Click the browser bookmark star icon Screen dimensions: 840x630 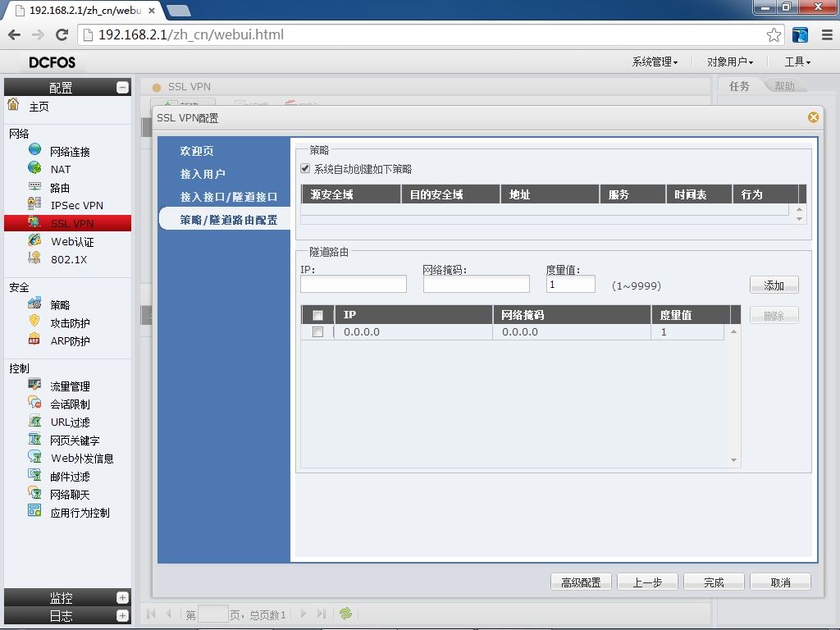[774, 35]
